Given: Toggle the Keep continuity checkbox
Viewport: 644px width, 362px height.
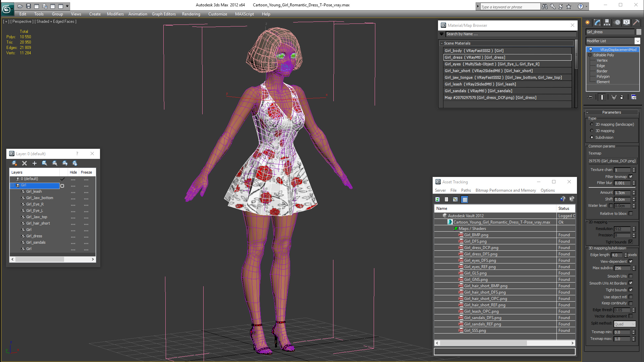Looking at the screenshot, I should coord(631,303).
